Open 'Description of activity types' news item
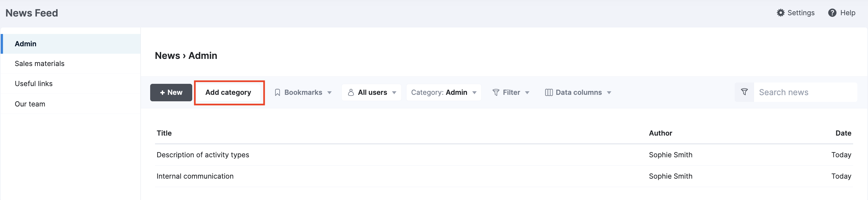This screenshot has height=200, width=868. pyautogui.click(x=203, y=155)
